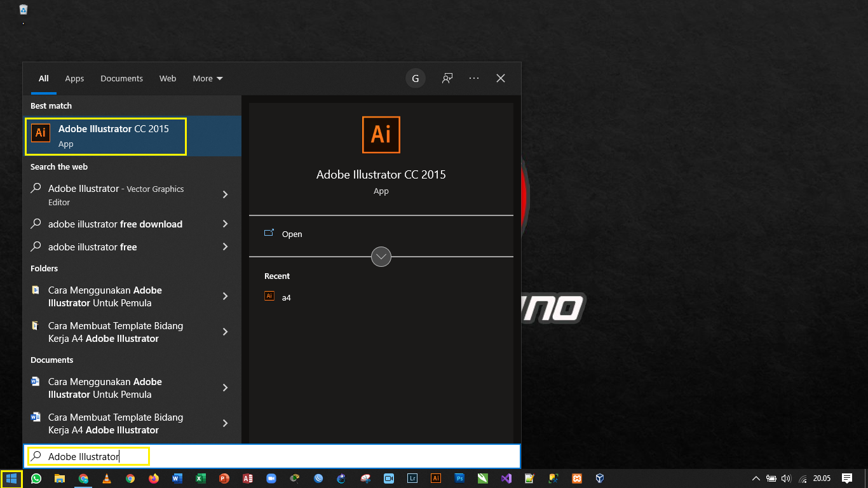
Task: Launch Firefox from the taskbar
Action: tap(154, 478)
